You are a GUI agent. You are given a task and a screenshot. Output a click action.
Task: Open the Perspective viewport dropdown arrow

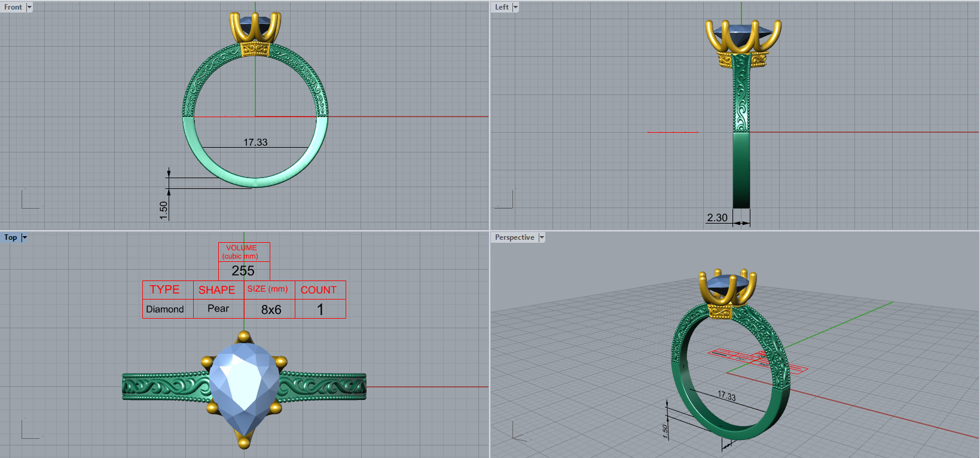tap(542, 237)
